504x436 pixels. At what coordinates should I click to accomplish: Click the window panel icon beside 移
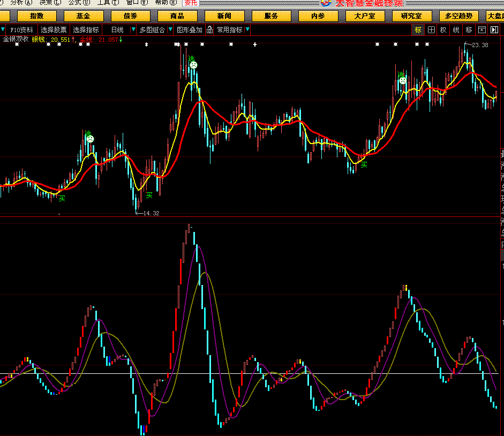pyautogui.click(x=482, y=30)
